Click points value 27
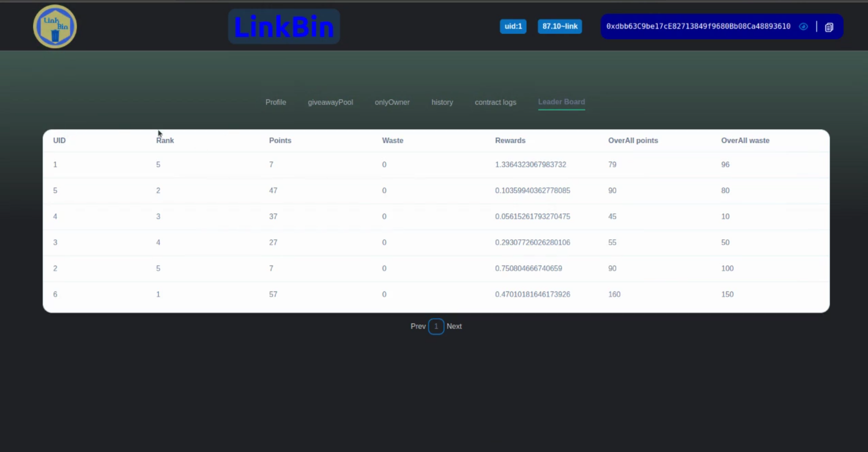This screenshot has height=452, width=868. click(x=273, y=242)
